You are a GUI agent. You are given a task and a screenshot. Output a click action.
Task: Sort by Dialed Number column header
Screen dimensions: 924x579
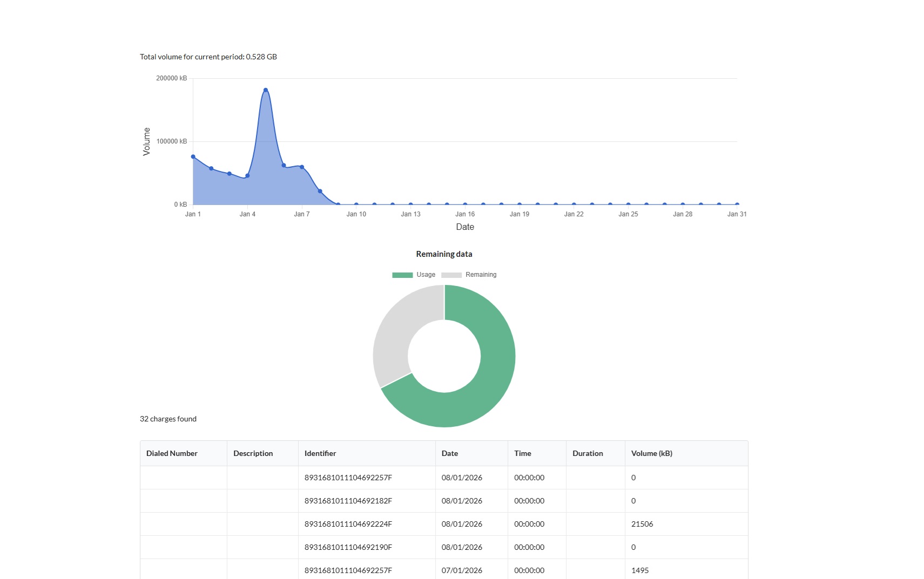tap(172, 453)
